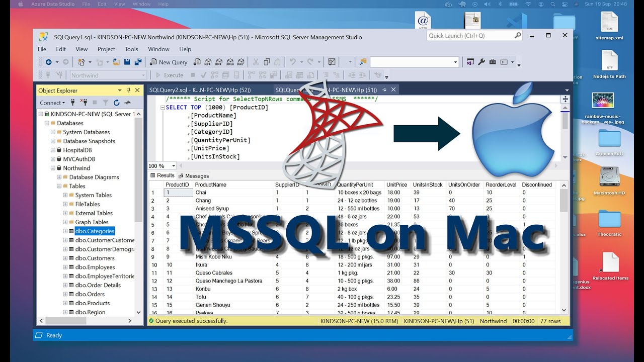Open the Tools menu in SSMS
This screenshot has width=644, height=362.
point(131,49)
